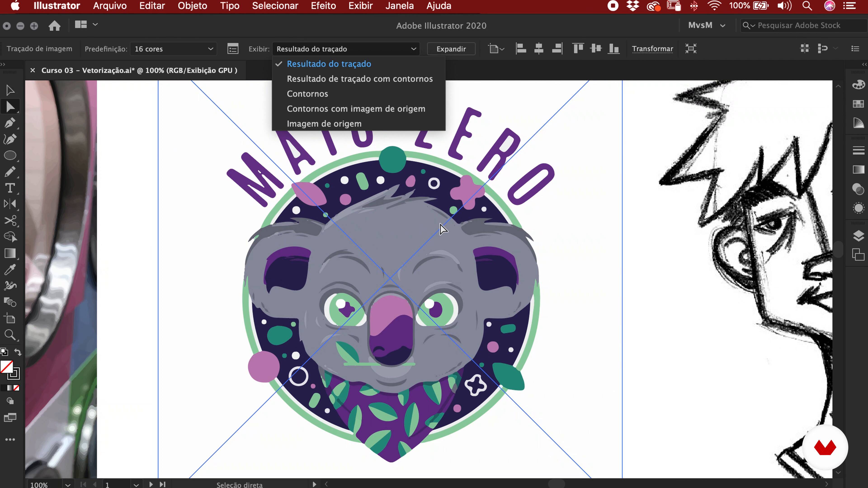Viewport: 868px width, 488px height.
Task: Open the Efeito menu
Action: tap(323, 6)
